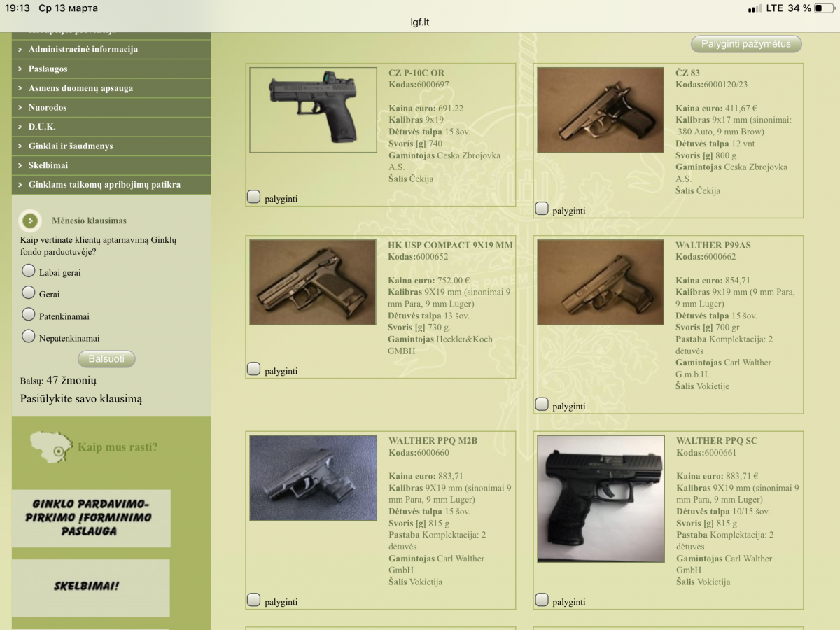Click the arrow beside Skelbimai

click(20, 165)
